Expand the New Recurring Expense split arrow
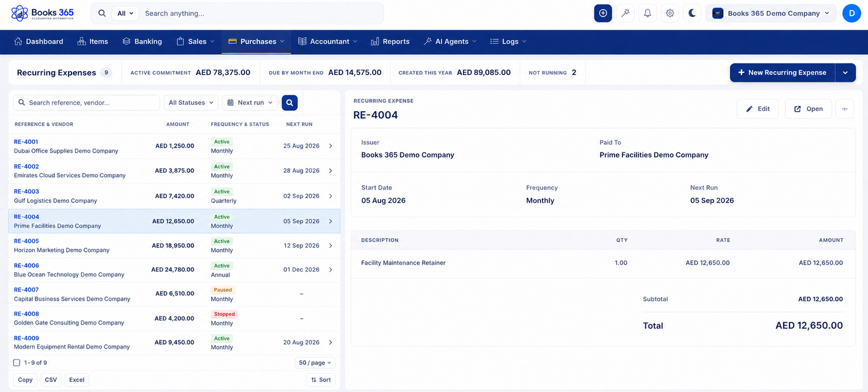 pyautogui.click(x=845, y=73)
